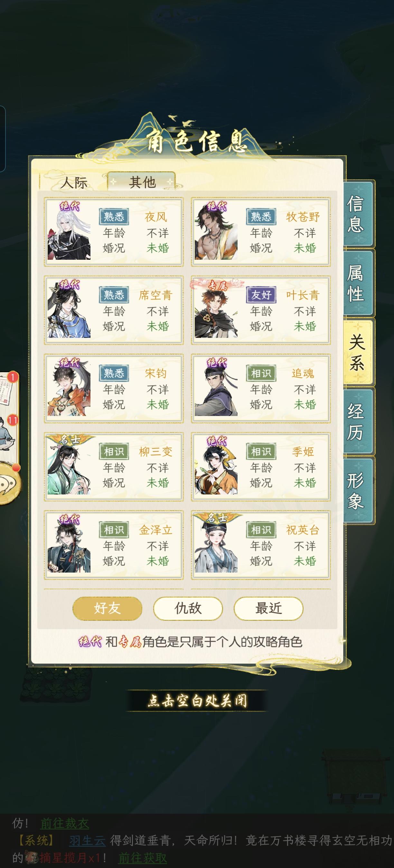Viewport: 394px width, 868px height.
Task: Follow the 前往获取 link
Action: pos(142,857)
